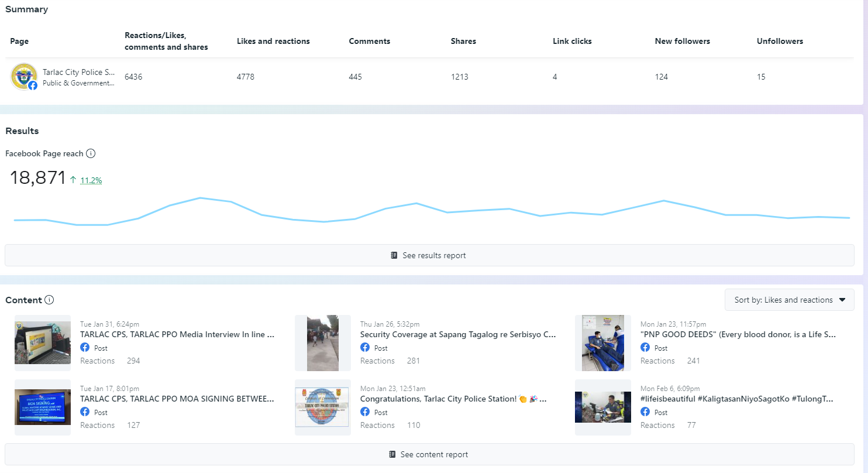Image resolution: width=868 pixels, height=473 pixels.
Task: Click thumbnail of MOA SIGNING post
Action: 43,407
